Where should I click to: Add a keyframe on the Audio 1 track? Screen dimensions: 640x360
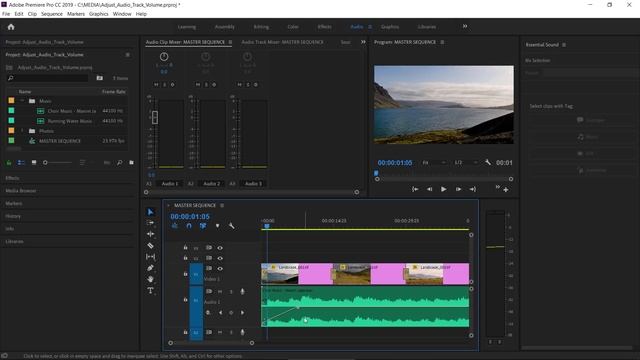click(231, 313)
